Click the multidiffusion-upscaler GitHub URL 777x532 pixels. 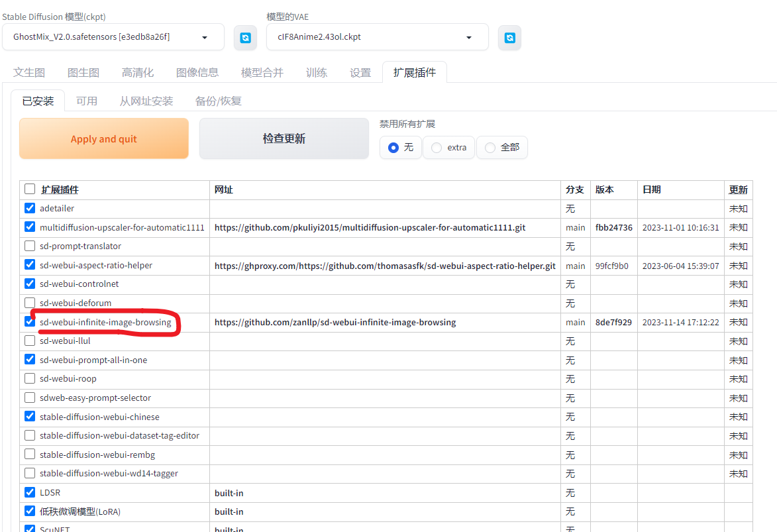tap(370, 228)
